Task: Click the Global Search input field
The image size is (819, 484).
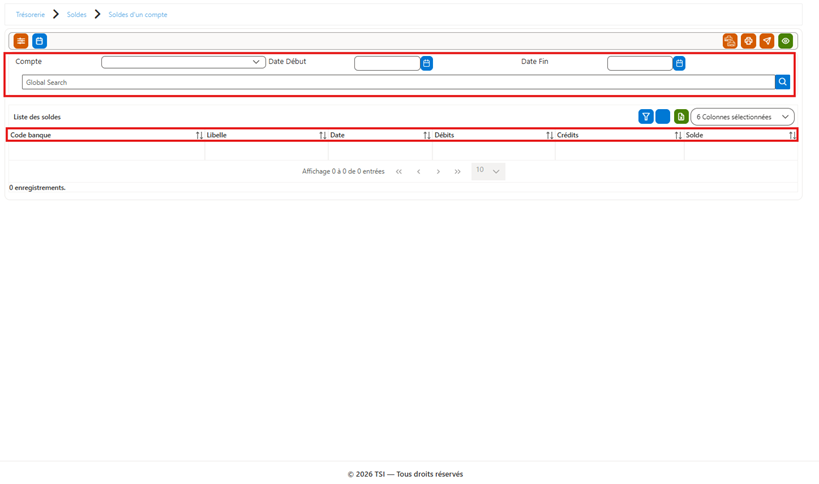Action: 399,82
